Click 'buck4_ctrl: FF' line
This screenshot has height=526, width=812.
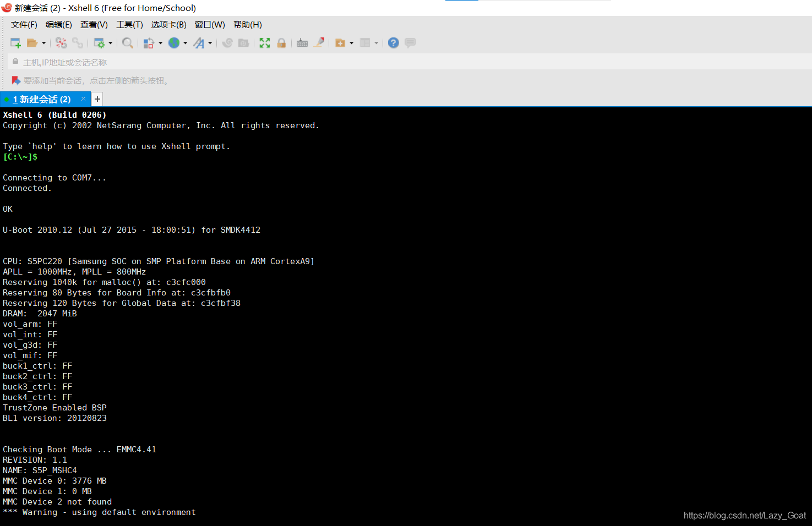click(x=37, y=397)
